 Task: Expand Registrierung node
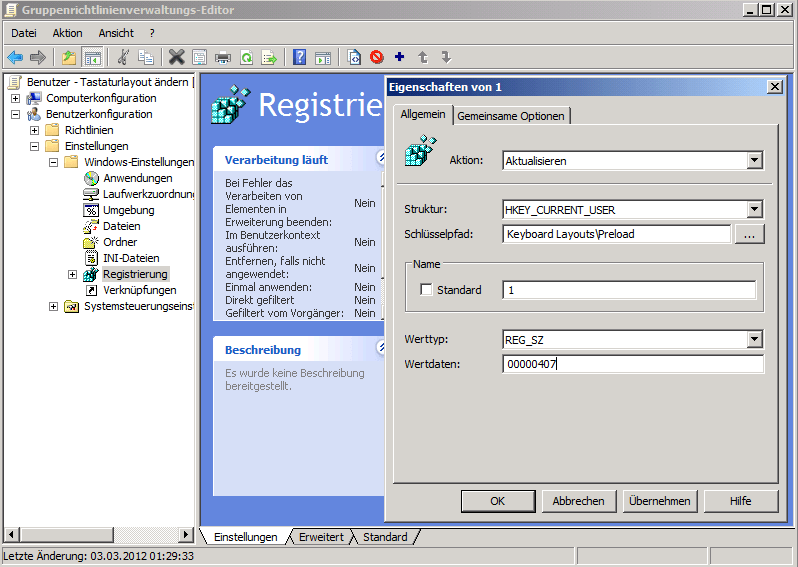(x=72, y=274)
